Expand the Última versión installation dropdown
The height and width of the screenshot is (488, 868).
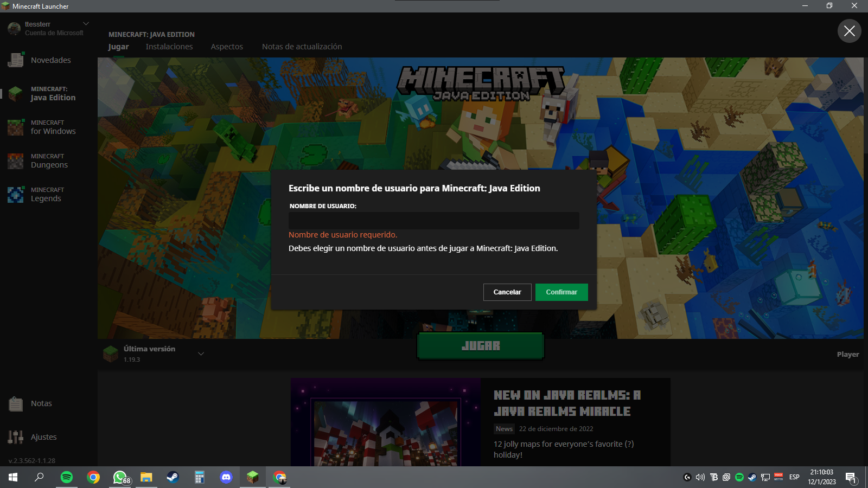pyautogui.click(x=201, y=354)
